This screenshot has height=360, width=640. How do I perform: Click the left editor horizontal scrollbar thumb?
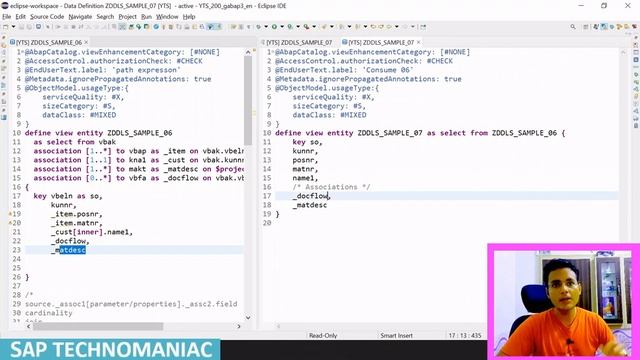pyautogui.click(x=98, y=326)
